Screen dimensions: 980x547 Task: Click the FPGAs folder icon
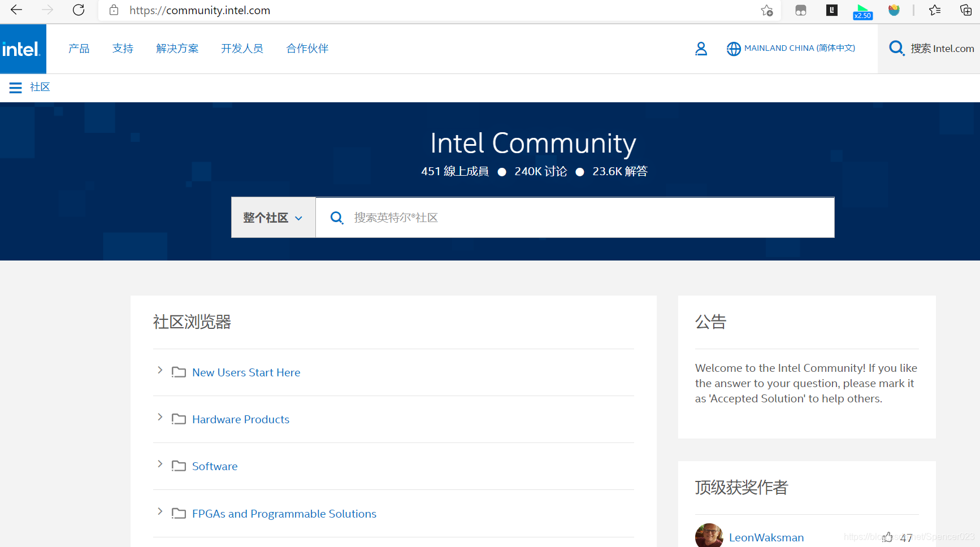click(x=179, y=513)
